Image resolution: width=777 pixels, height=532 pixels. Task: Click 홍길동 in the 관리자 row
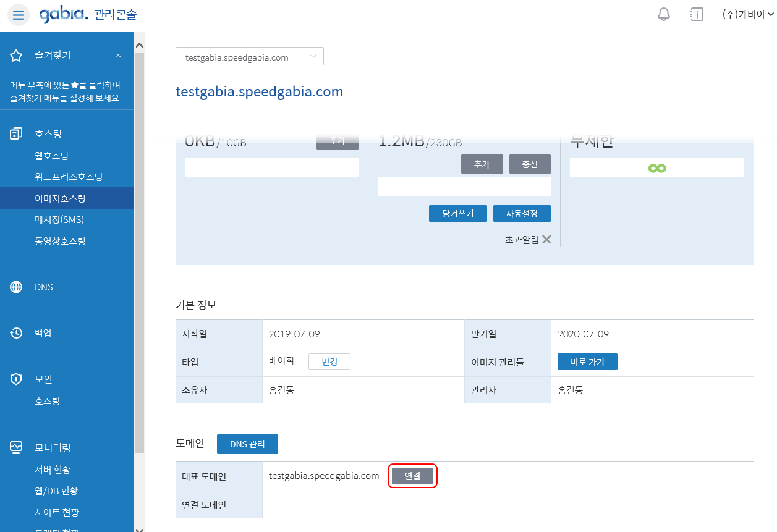click(570, 391)
